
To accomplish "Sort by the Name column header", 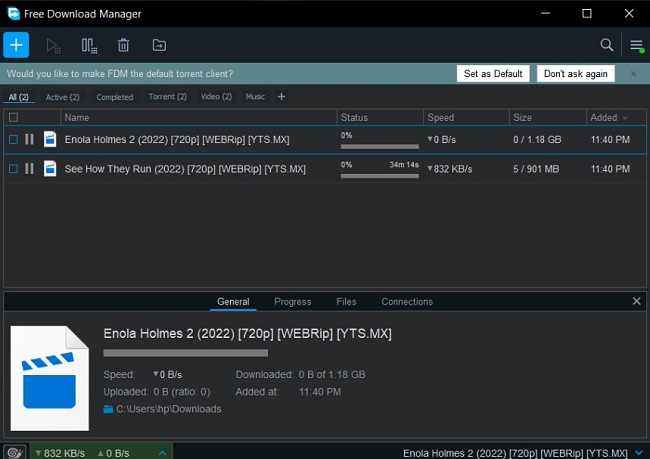I will [x=199, y=118].
